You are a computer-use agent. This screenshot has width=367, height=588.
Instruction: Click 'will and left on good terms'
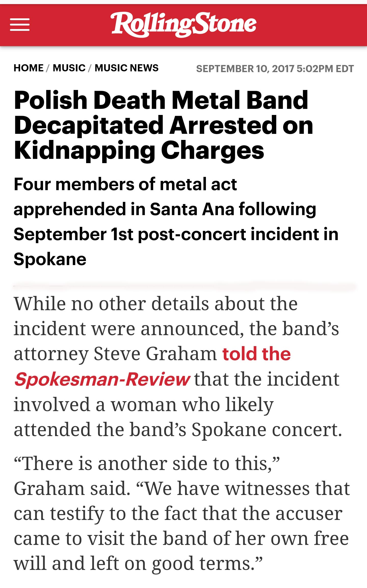[138, 564]
